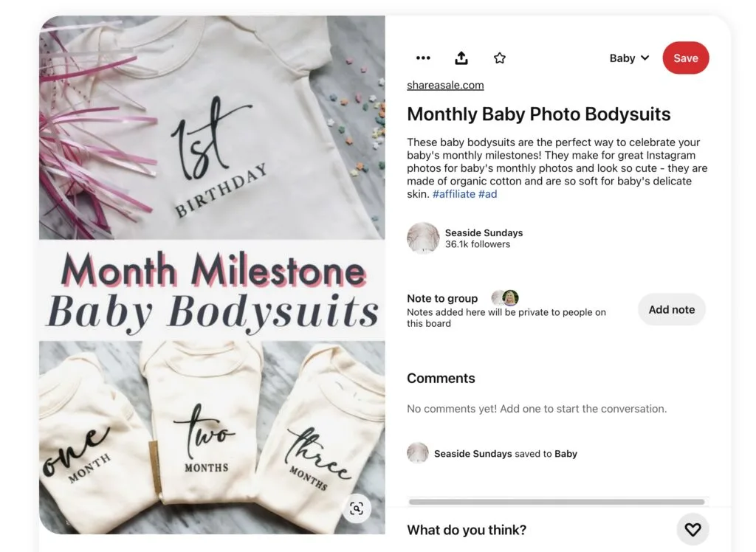Click the #ad hashtag
Image resolution: width=756 pixels, height=552 pixels.
pos(487,194)
